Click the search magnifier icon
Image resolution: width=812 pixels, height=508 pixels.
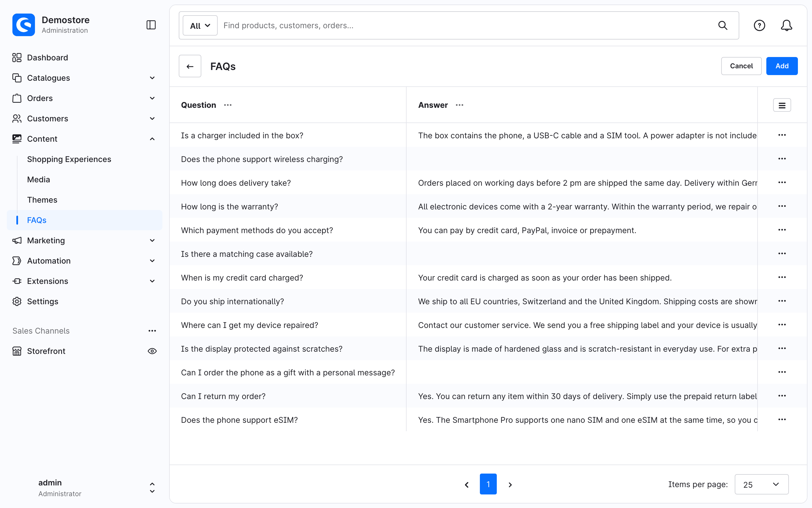(x=723, y=25)
